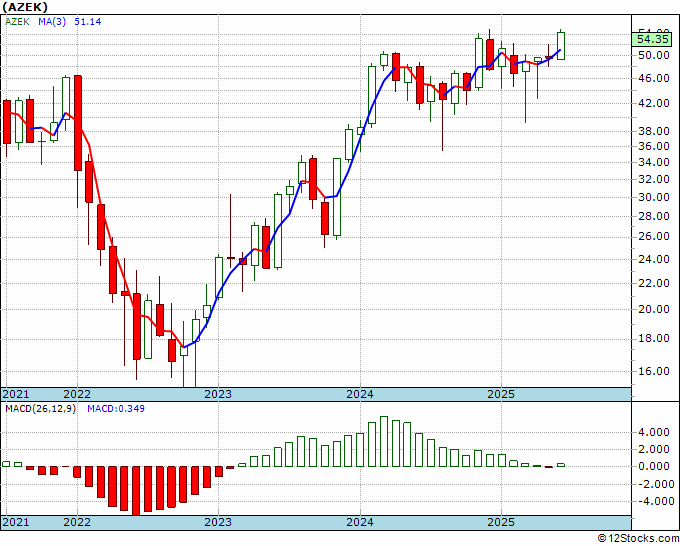Select the 50.00 price axis label

[x=656, y=55]
